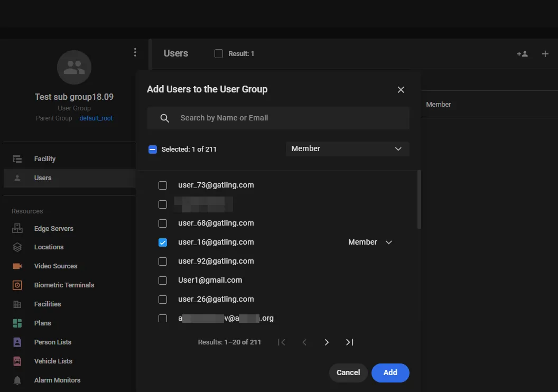Click the Alarm Monitors bell icon
Image resolution: width=558 pixels, height=392 pixels.
pyautogui.click(x=17, y=380)
